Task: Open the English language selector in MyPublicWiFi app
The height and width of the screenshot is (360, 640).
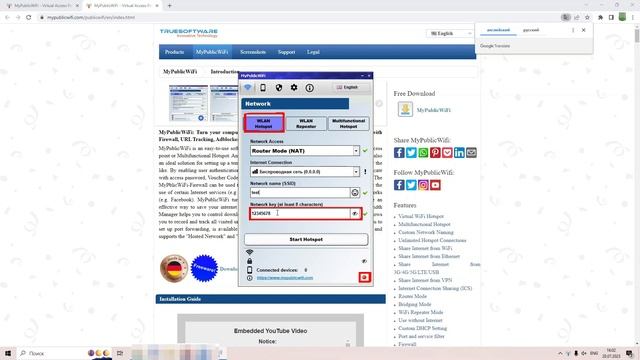Action: [351, 87]
